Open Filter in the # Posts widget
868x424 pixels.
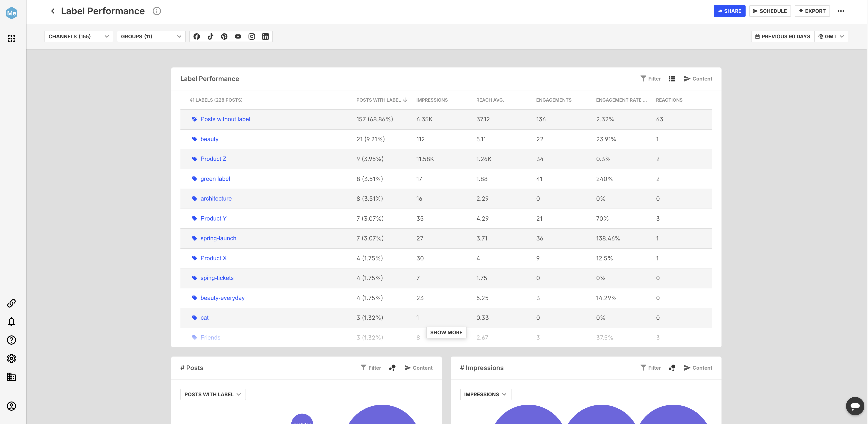[371, 368]
